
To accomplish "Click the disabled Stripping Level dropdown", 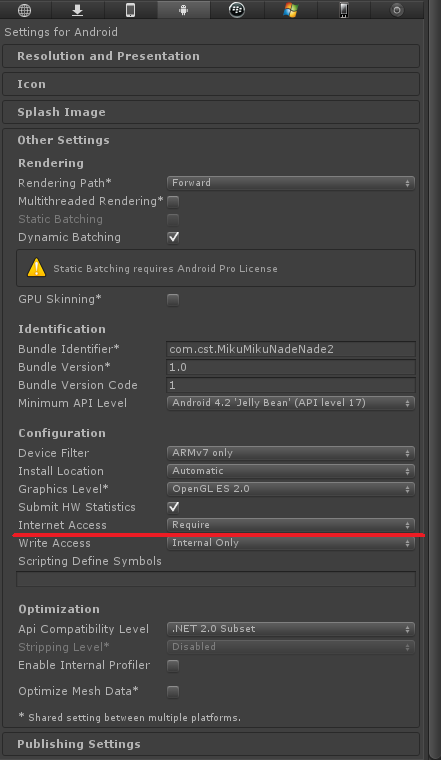I will tap(291, 647).
